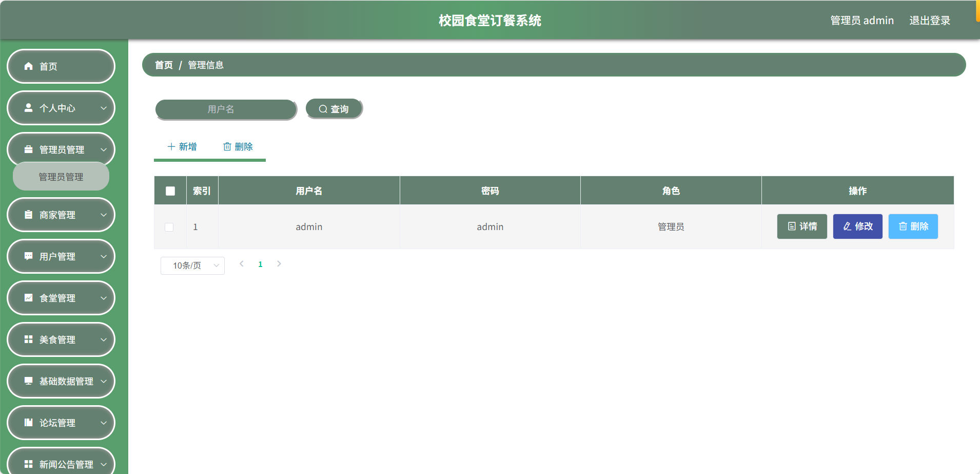This screenshot has height=474, width=980.
Task: Select 管理员管理 submenu item
Action: click(61, 177)
